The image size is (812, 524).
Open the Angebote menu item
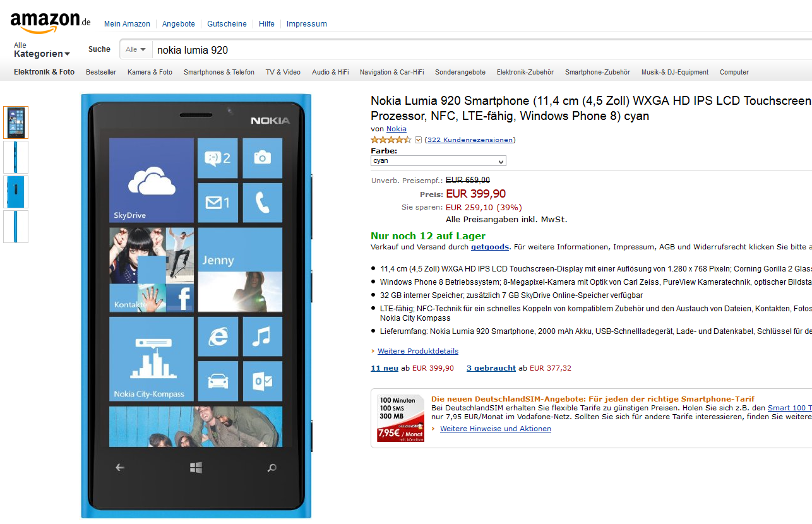point(179,24)
